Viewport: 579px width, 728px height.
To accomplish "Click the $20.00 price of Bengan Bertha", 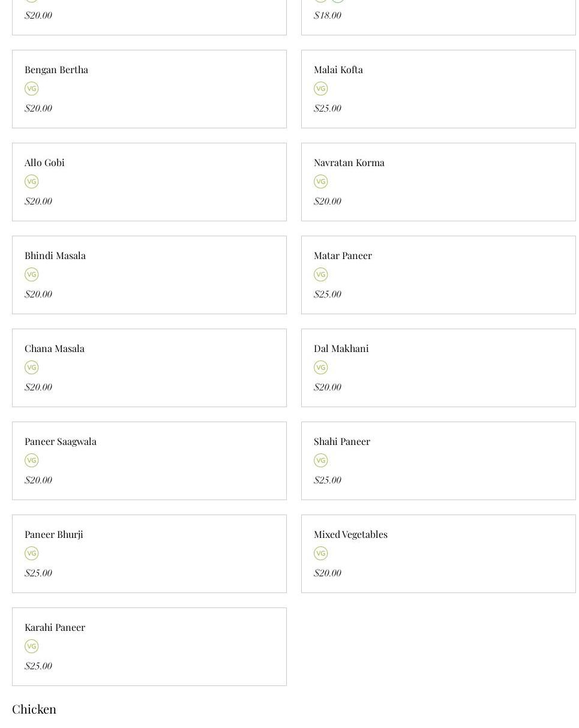I will pyautogui.click(x=38, y=109).
